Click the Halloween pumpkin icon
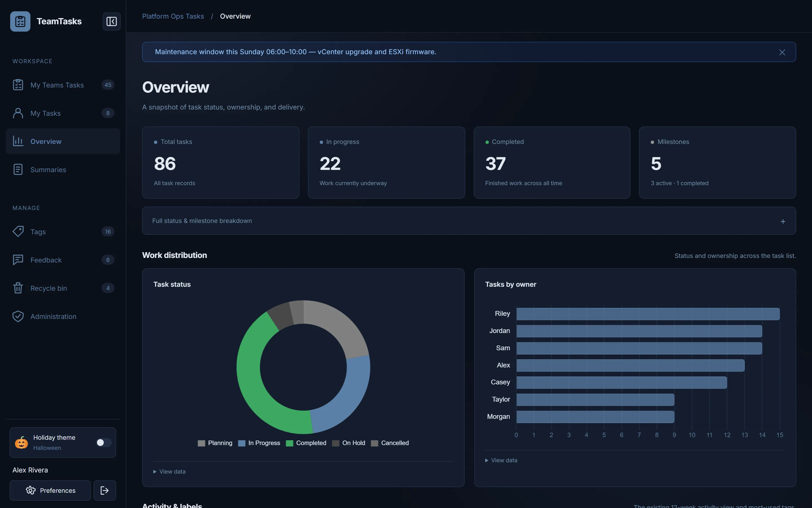Viewport: 812px width, 508px height. [x=21, y=443]
